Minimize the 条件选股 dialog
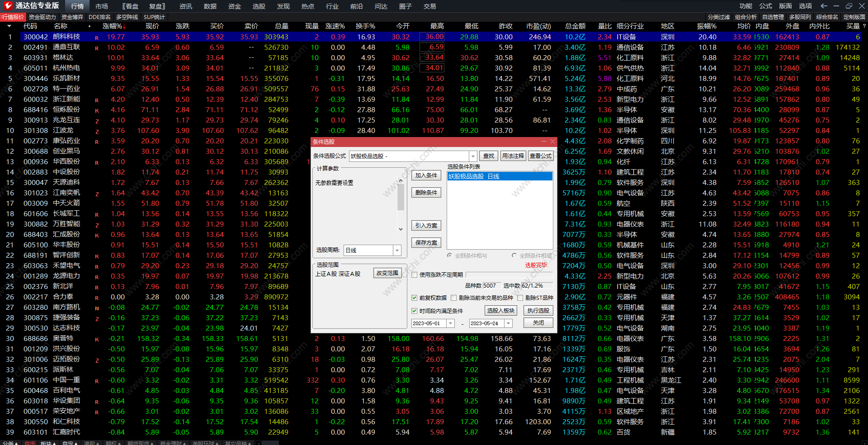 (x=544, y=142)
